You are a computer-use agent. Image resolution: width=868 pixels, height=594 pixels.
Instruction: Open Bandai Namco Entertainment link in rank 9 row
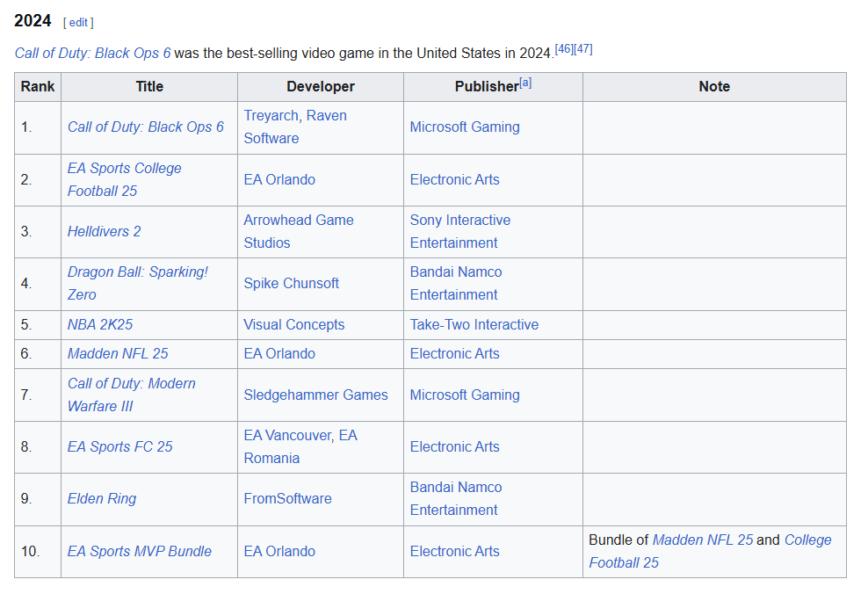point(456,499)
